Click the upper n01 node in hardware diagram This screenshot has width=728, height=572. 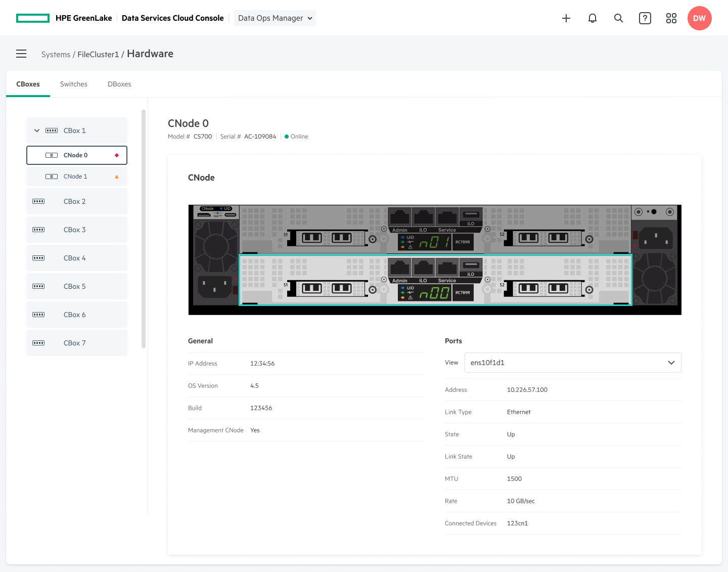435,229
